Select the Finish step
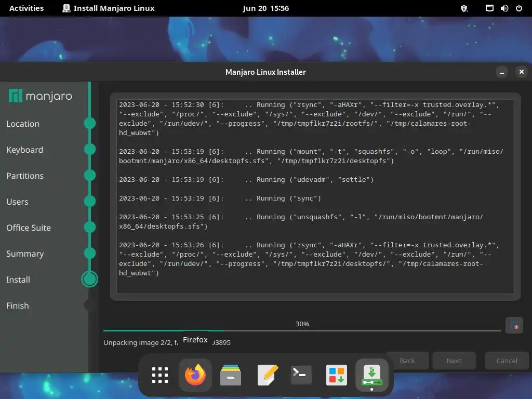532x399 pixels. coord(18,305)
